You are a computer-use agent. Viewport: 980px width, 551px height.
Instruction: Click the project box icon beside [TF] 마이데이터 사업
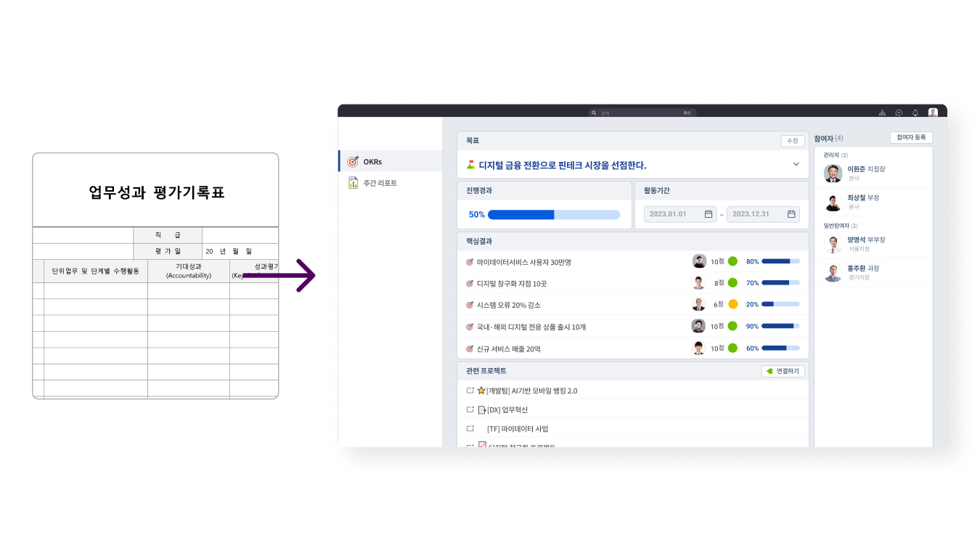pyautogui.click(x=470, y=428)
